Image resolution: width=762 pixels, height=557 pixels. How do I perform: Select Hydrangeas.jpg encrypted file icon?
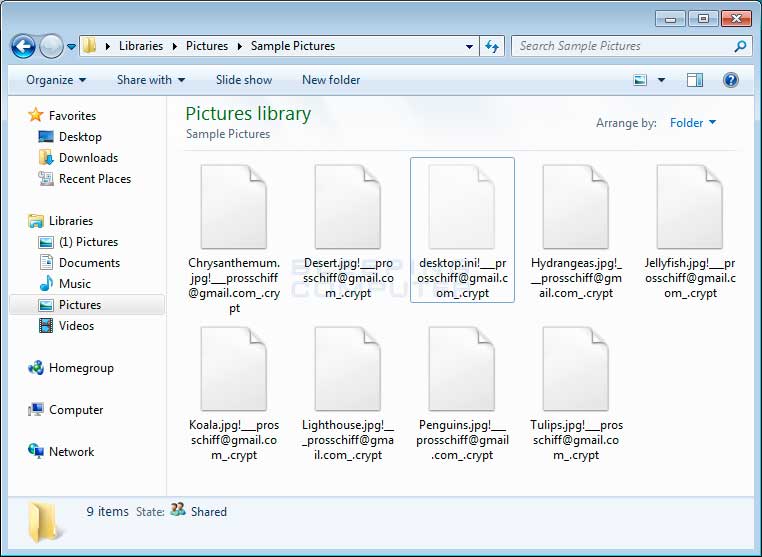pos(575,207)
